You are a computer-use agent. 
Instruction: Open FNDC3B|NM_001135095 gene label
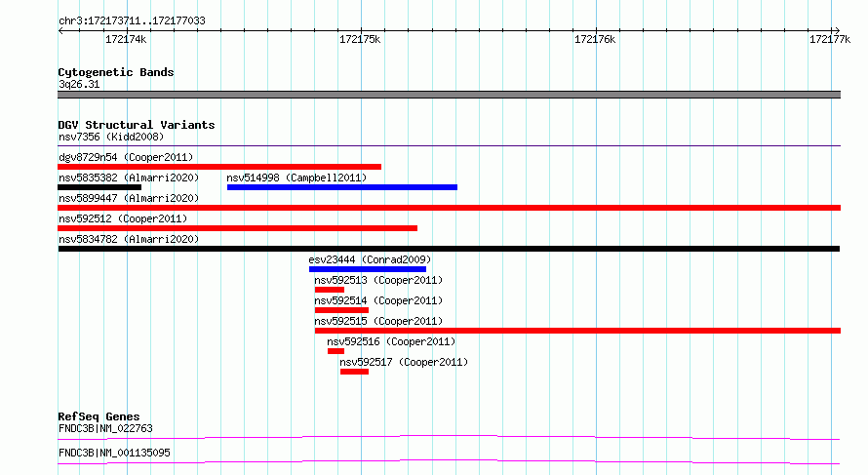(x=114, y=453)
